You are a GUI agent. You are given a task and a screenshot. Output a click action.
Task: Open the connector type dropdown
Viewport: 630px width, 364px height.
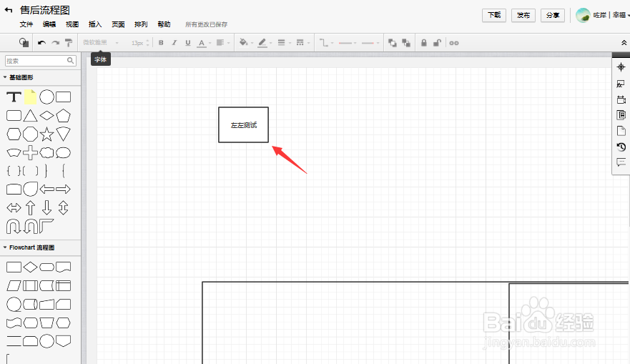pos(326,43)
